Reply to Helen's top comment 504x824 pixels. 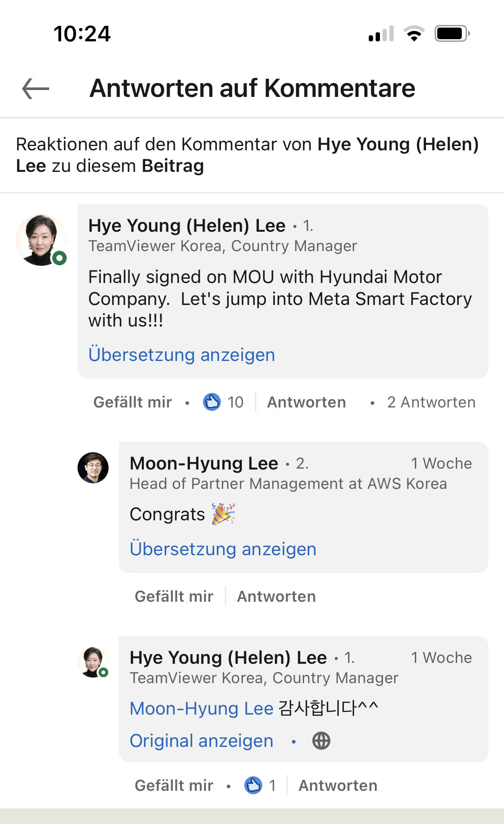[x=306, y=402]
